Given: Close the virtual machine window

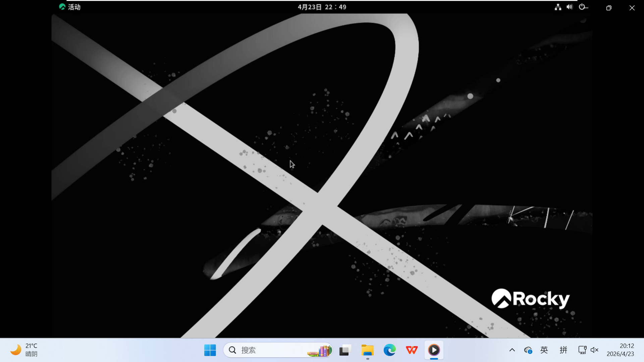Looking at the screenshot, I should click(x=632, y=8).
